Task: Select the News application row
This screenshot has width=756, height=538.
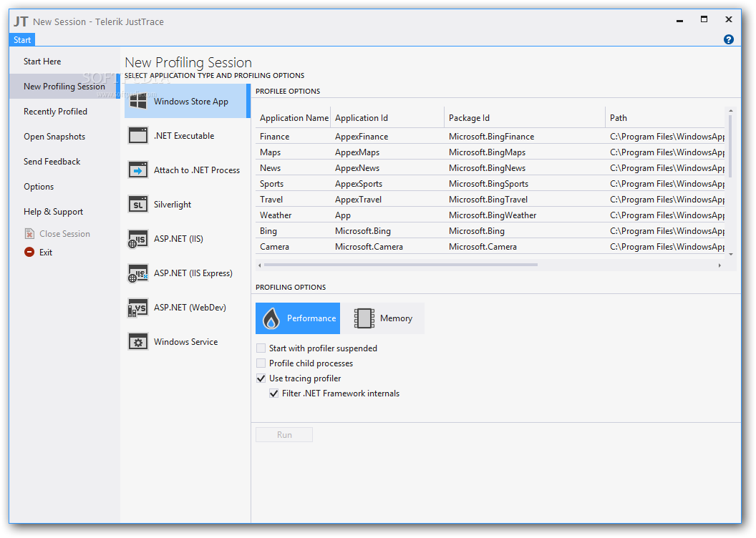Action: pos(490,168)
